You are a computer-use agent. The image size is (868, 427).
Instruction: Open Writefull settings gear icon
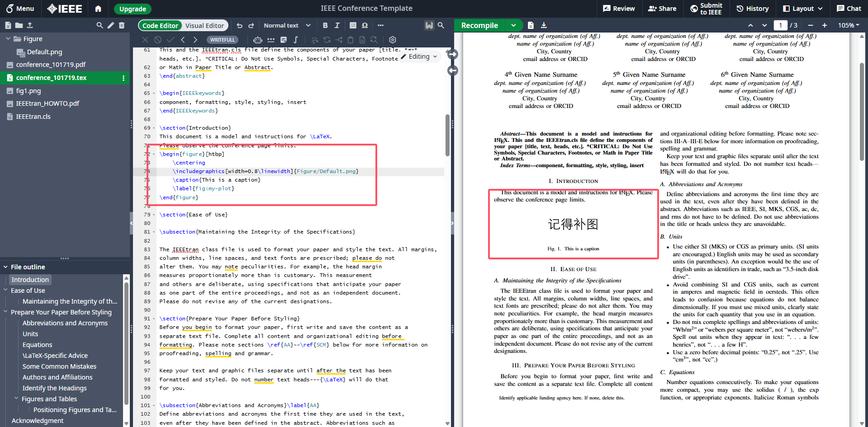(393, 40)
